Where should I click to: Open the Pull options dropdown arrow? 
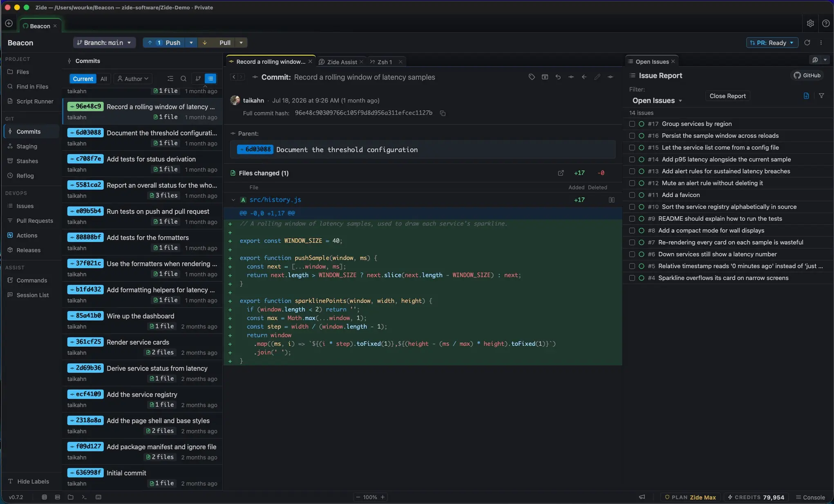click(x=241, y=42)
